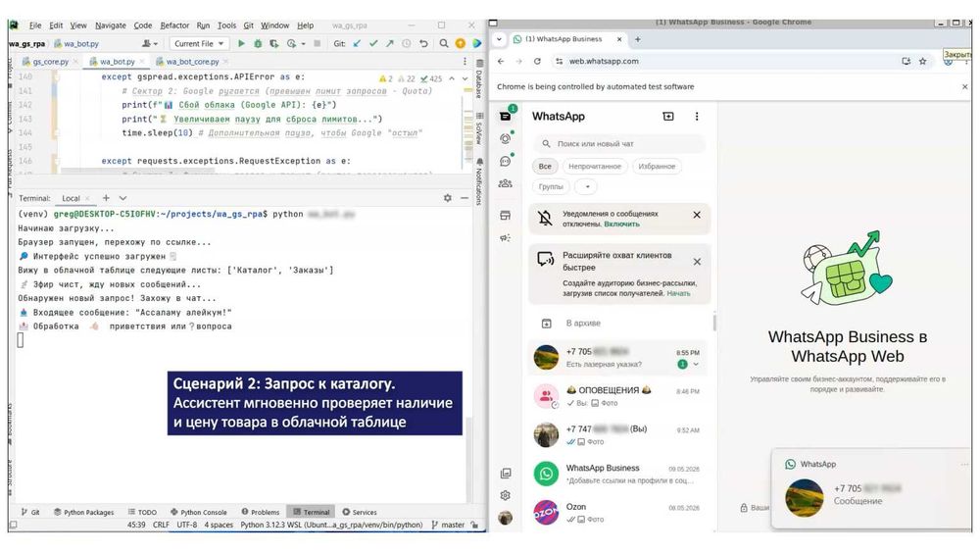Open the master git branch widget
Viewport: 980px width, 552px height.
pyautogui.click(x=448, y=526)
